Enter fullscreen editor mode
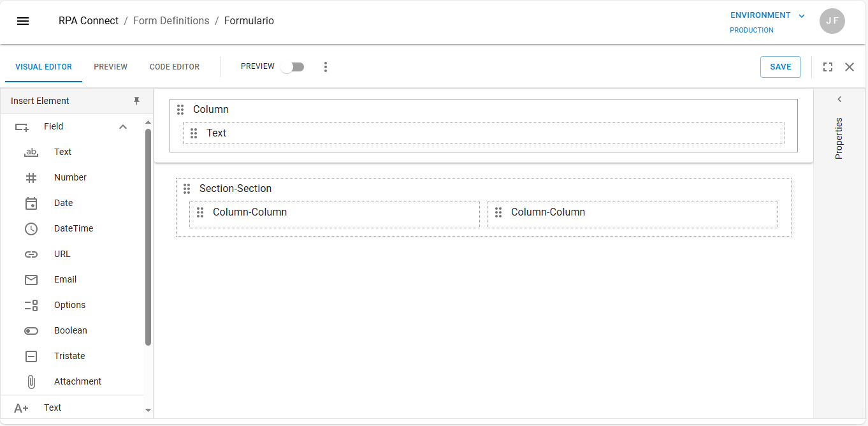Image resolution: width=868 pixels, height=426 pixels. (x=828, y=67)
